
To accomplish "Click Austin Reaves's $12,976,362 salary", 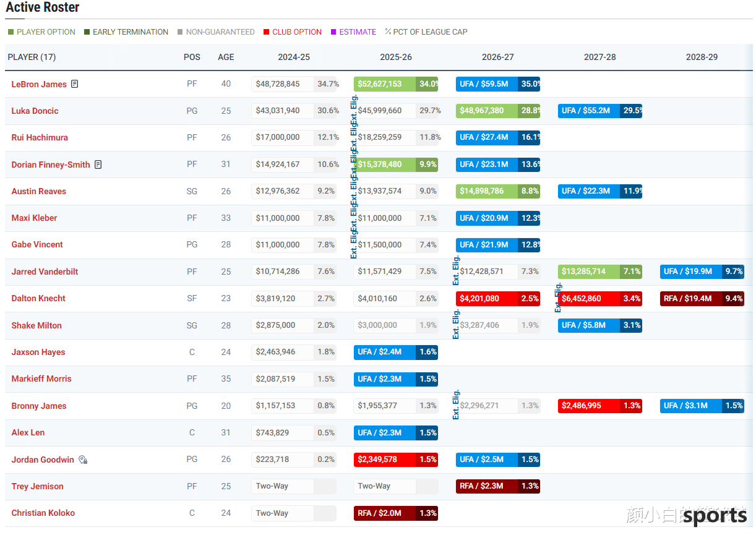I will 294,191.
